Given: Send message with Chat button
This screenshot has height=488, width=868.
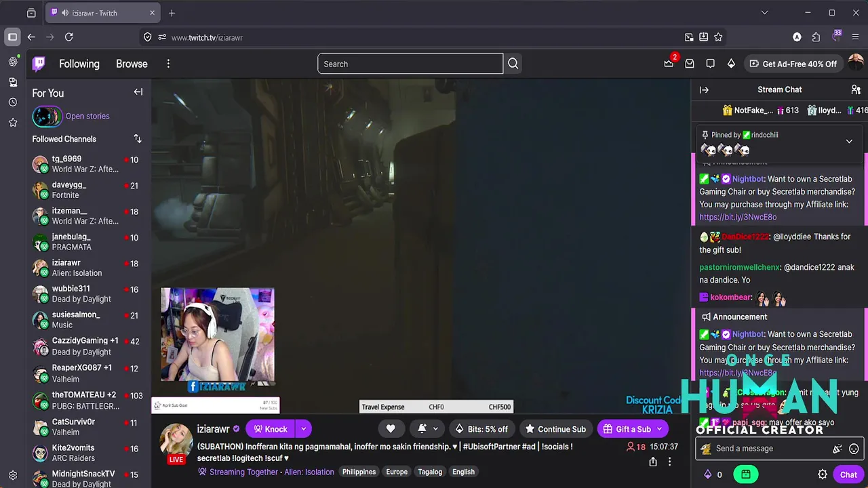Looking at the screenshot, I should pyautogui.click(x=848, y=474).
